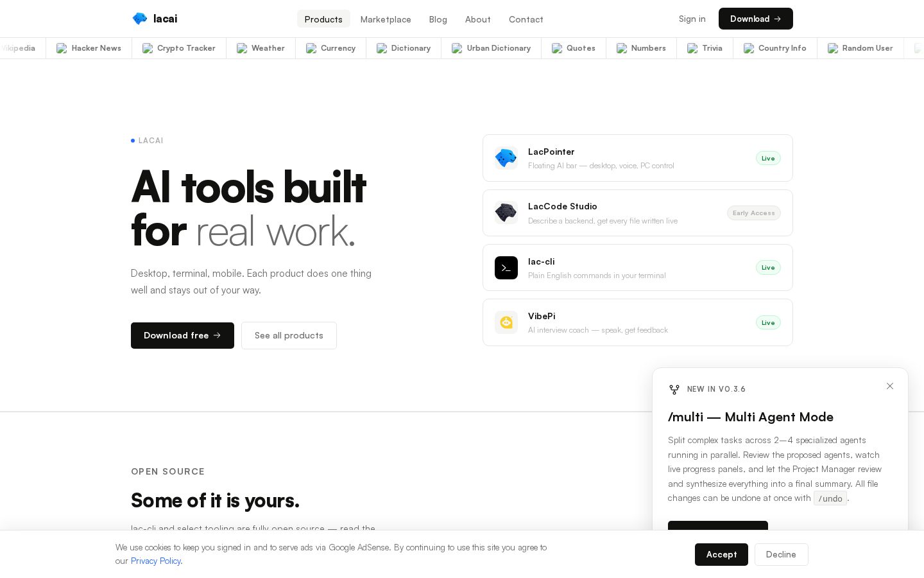
Task: Select the Quotes ticker label
Action: coord(581,48)
